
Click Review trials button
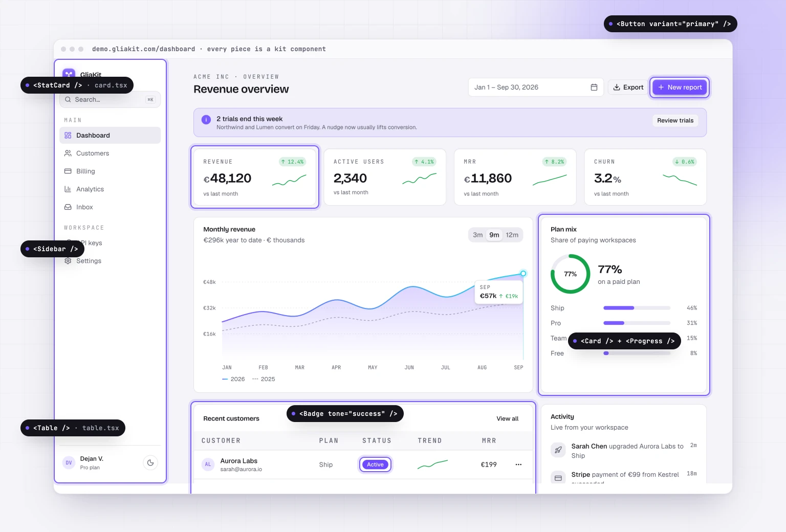pyautogui.click(x=675, y=121)
